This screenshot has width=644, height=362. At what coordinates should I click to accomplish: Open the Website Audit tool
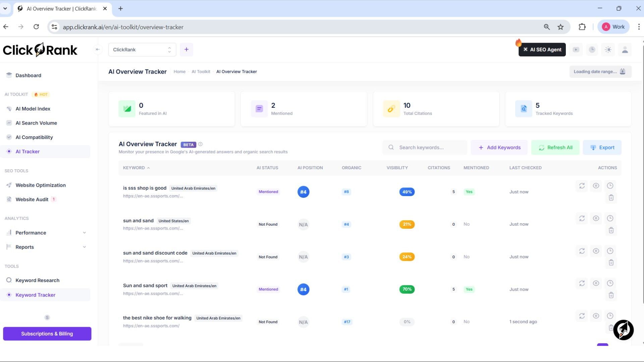tap(31, 199)
